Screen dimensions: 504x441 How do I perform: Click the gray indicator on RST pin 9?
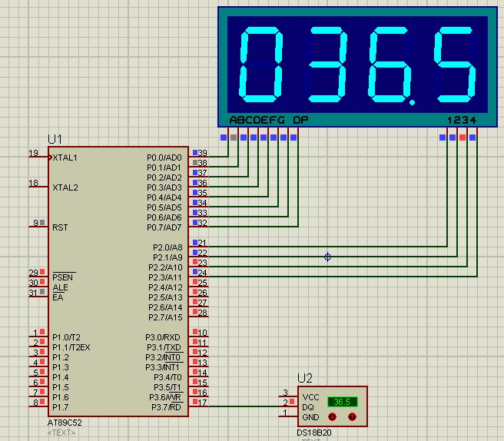point(42,222)
